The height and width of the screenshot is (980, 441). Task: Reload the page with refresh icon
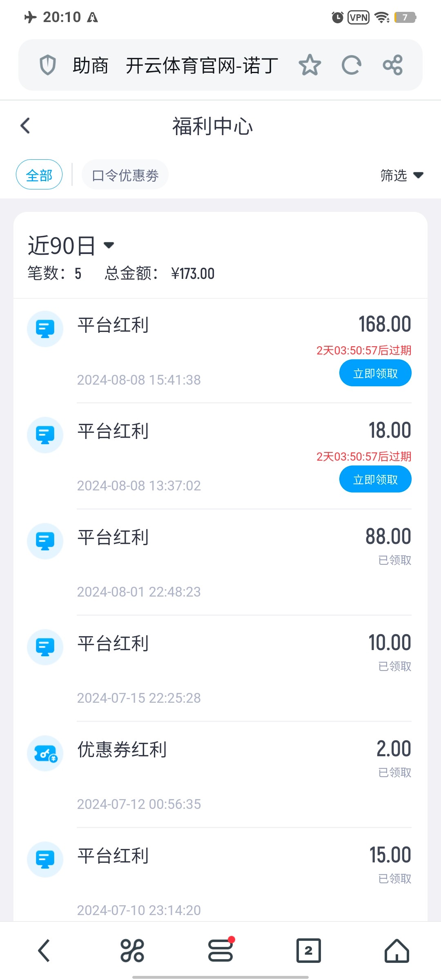(x=351, y=65)
